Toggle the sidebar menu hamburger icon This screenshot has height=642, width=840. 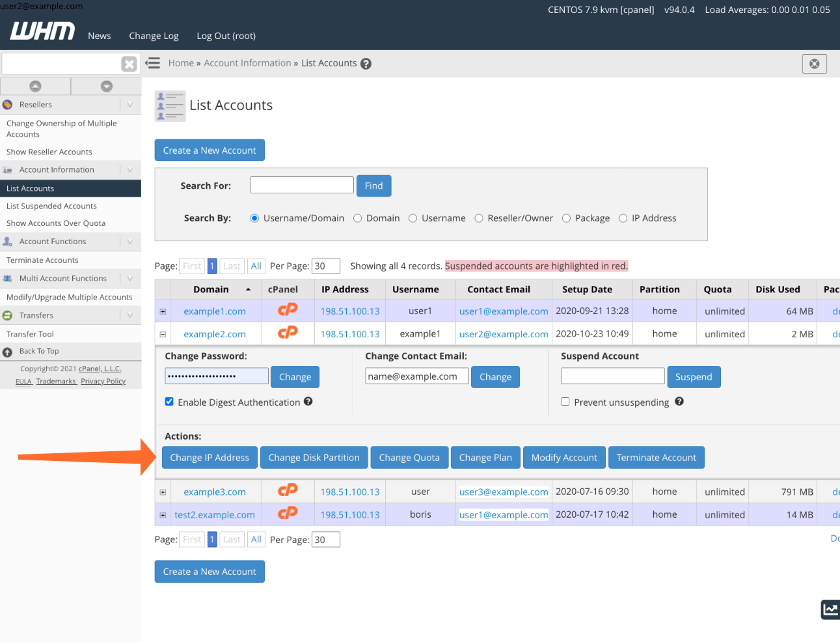pyautogui.click(x=153, y=63)
